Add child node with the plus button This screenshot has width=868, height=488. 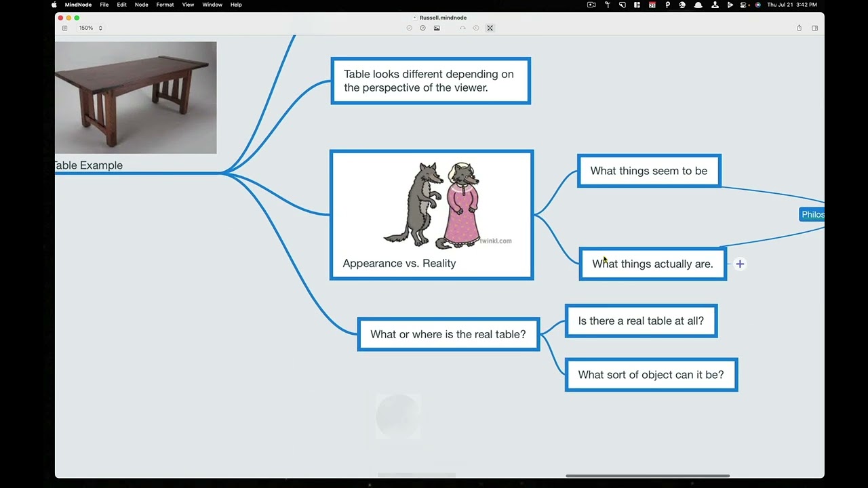coord(740,264)
